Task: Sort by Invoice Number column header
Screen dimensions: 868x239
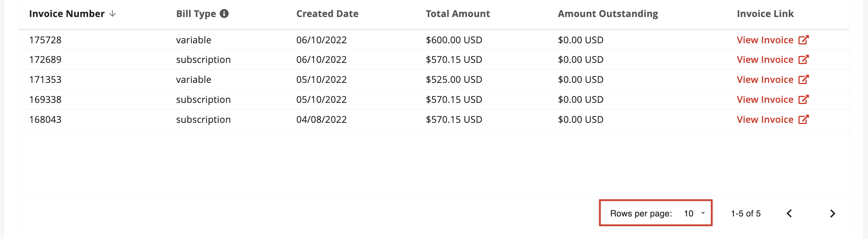Action: click(67, 14)
